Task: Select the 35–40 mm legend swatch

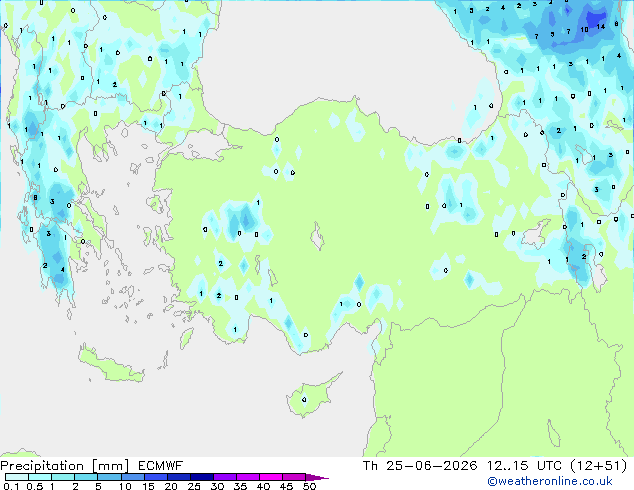Action: [x=247, y=477]
